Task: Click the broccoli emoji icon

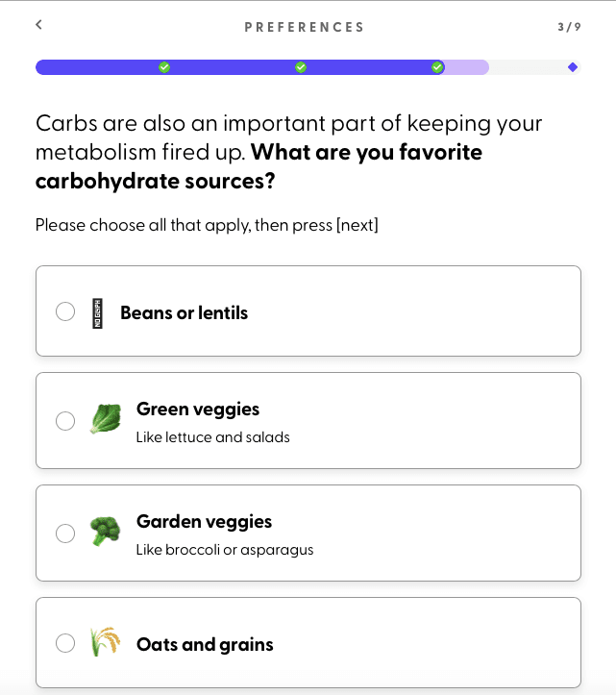Action: pos(105,531)
